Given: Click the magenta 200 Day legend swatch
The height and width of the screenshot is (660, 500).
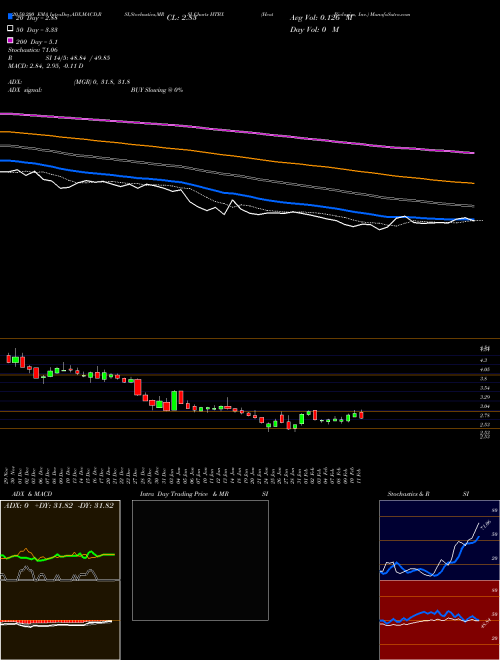Looking at the screenshot, I should click(10, 40).
